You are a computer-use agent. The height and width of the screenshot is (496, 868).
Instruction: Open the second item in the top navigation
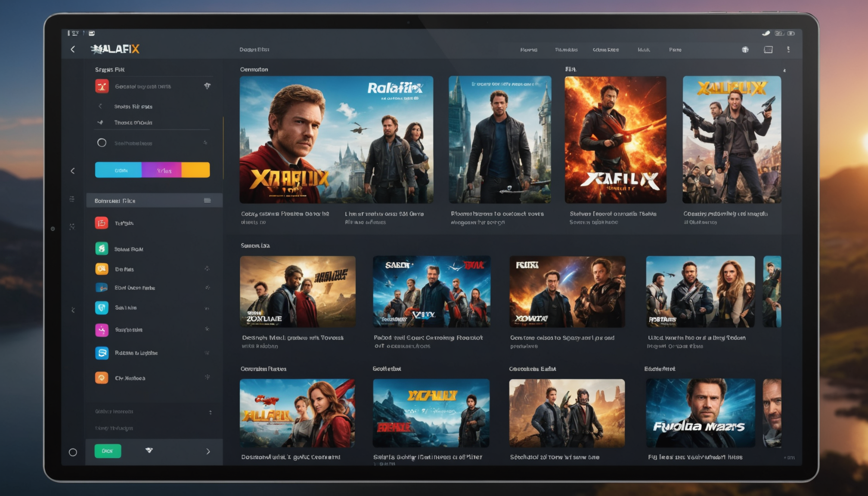point(566,50)
